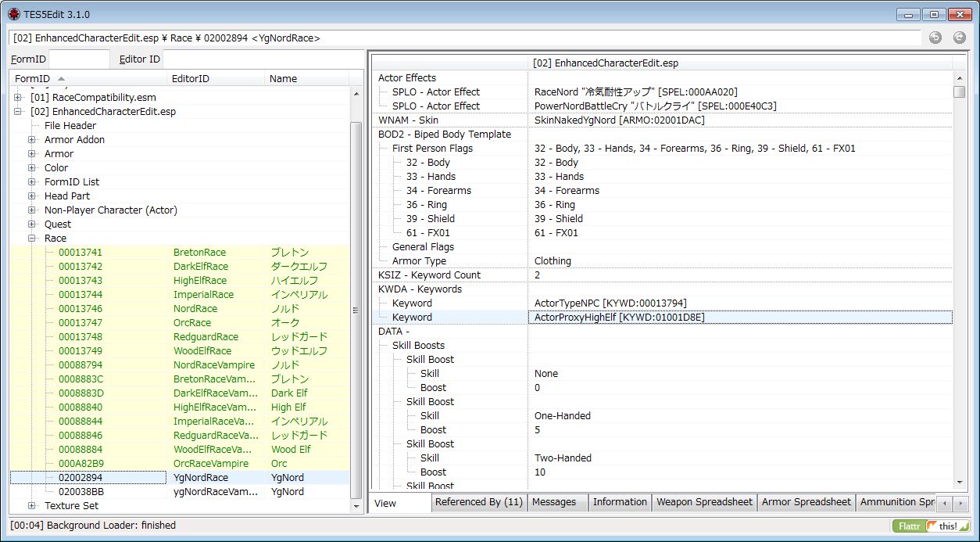Viewport: 980px width, 542px height.
Task: Focus the Editor ID filter field
Action: pyautogui.click(x=262, y=59)
